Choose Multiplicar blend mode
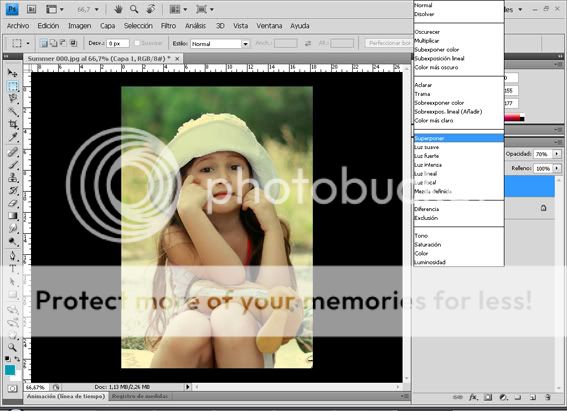 point(459,41)
